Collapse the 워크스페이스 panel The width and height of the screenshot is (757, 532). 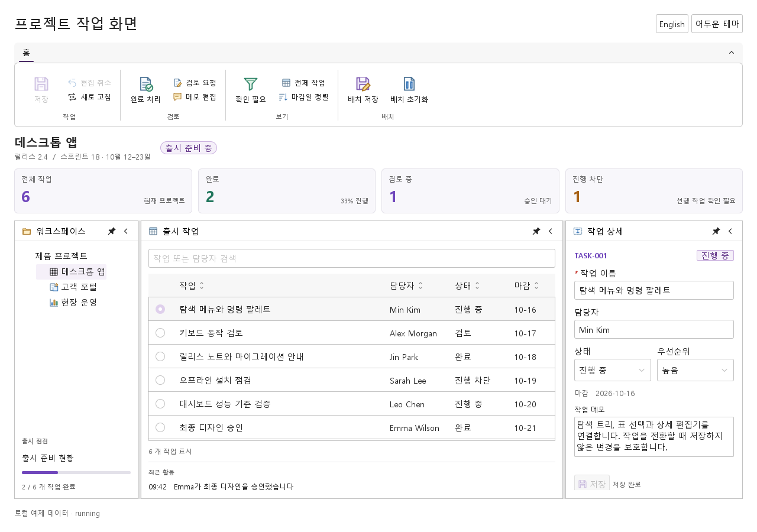pyautogui.click(x=126, y=231)
